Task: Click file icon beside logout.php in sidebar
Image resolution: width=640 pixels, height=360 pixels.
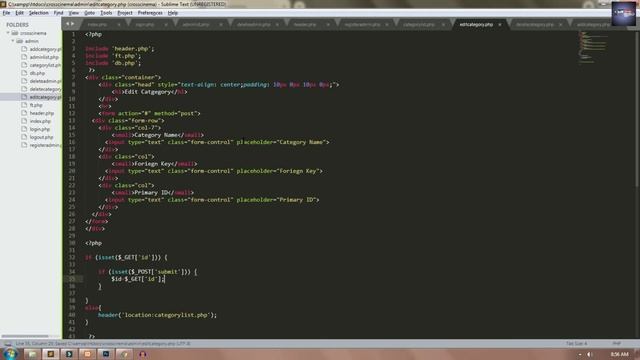Action: [24, 137]
